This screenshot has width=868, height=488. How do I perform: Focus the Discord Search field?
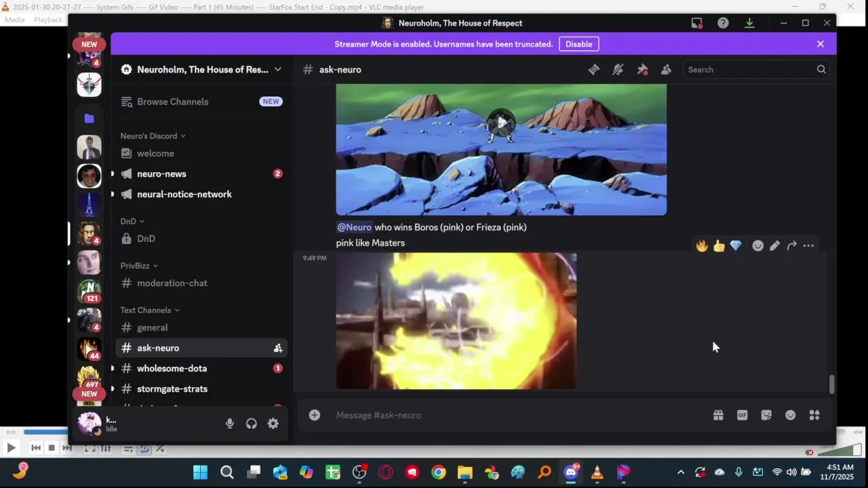755,69
